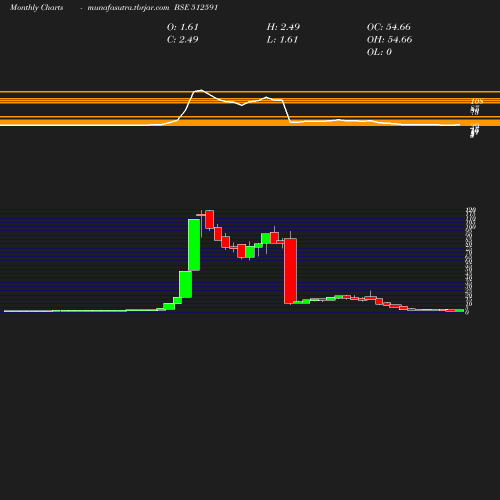Click the topmost red candle at the price peak

coord(210,219)
